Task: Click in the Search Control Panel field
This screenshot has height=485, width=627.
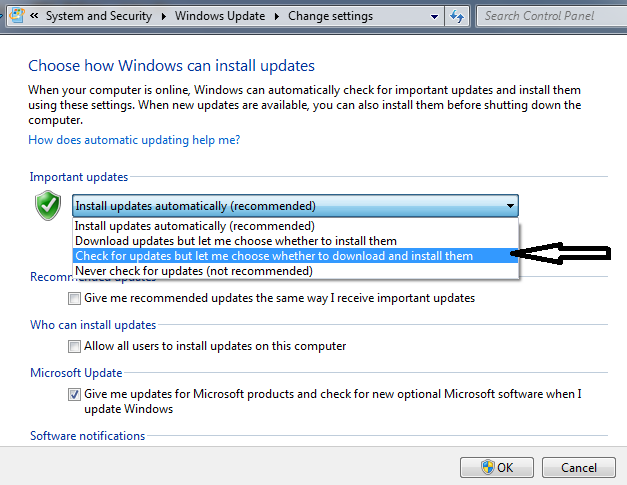Action: coord(552,16)
